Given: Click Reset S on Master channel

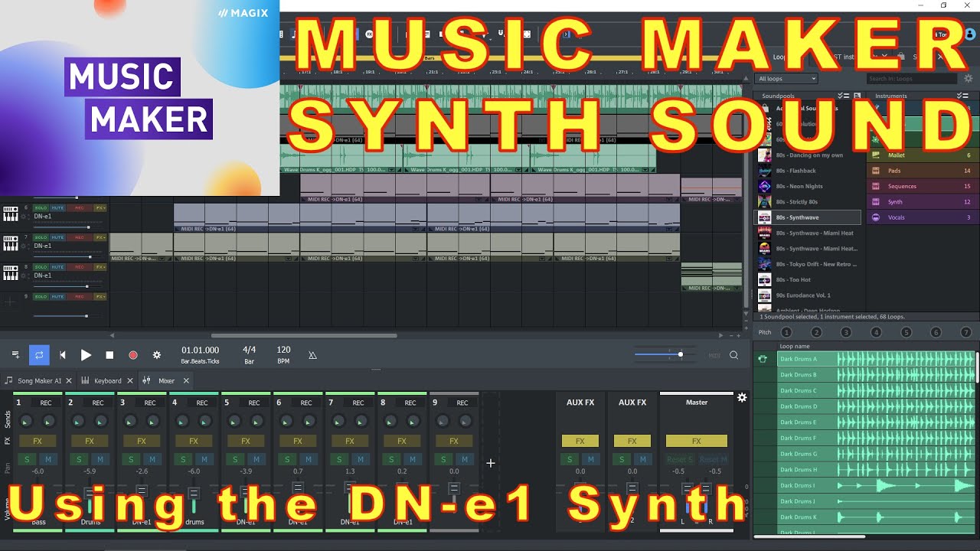Looking at the screenshot, I should coord(680,459).
